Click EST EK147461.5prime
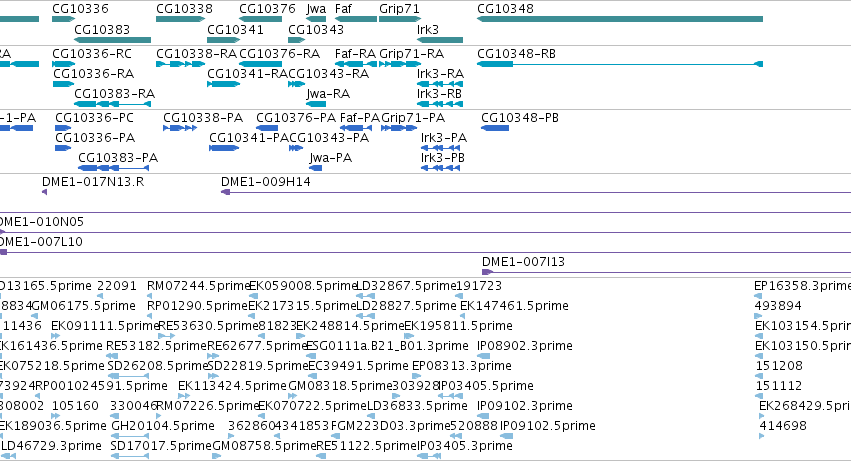Screen dimensions: 851x461 515,306
